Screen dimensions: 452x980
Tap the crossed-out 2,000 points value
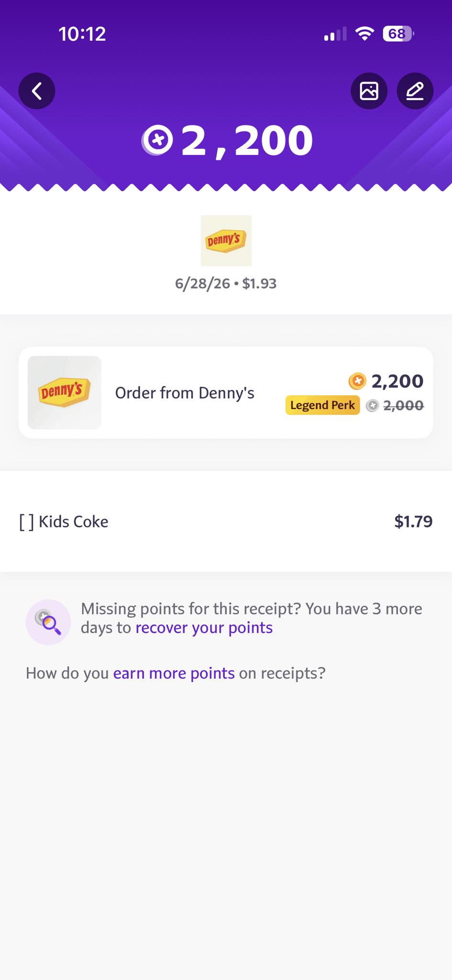click(403, 406)
